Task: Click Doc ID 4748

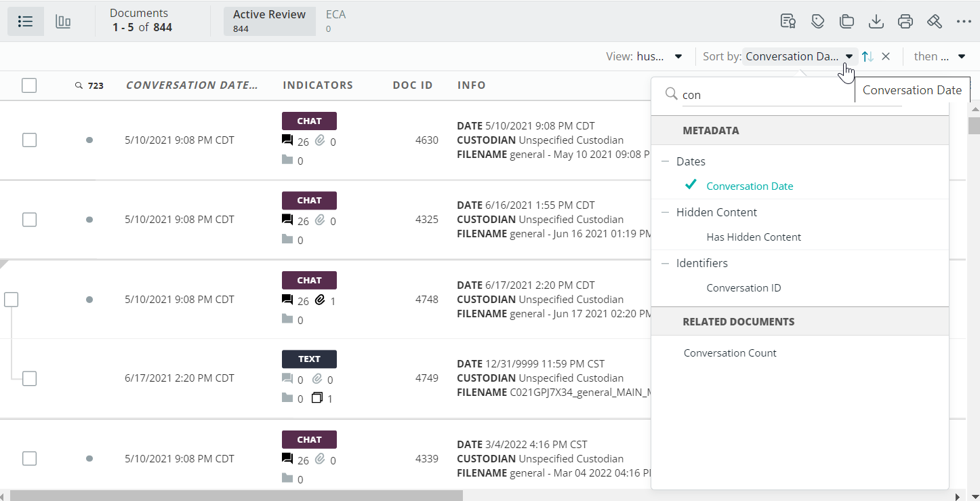Action: [427, 300]
